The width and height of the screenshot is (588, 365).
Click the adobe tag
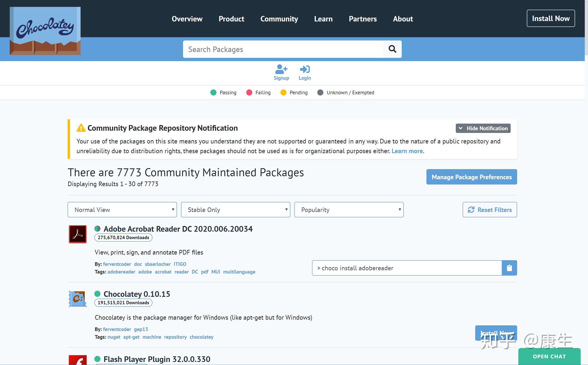point(145,272)
